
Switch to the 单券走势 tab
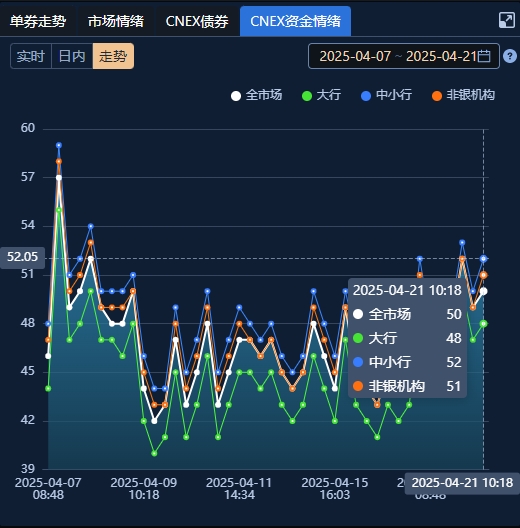[38, 21]
